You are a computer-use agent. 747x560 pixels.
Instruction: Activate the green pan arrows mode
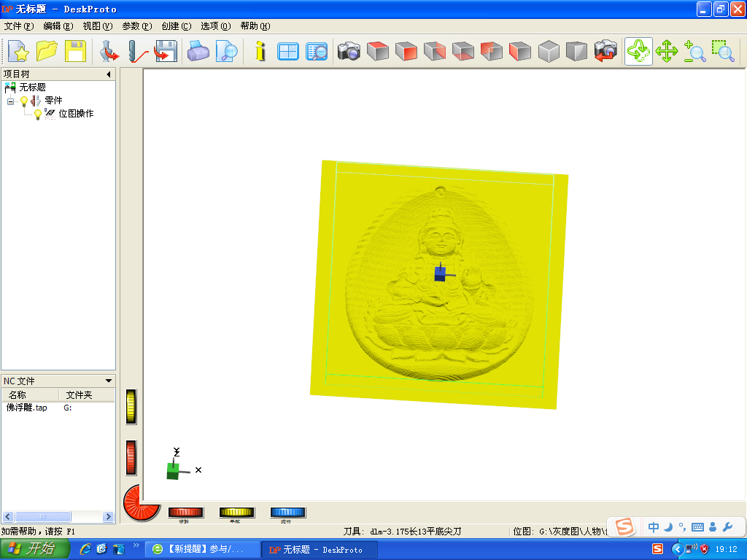coord(667,51)
